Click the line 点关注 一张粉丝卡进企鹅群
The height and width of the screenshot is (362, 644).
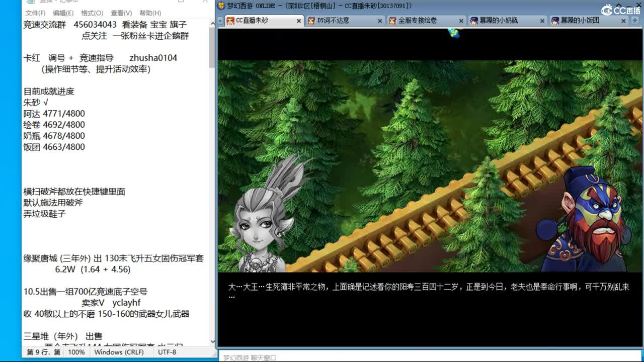click(x=135, y=36)
